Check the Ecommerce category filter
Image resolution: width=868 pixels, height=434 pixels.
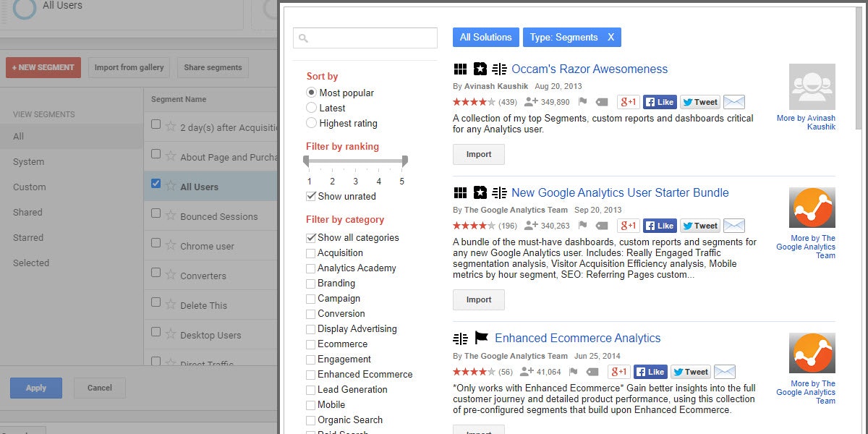coord(311,344)
